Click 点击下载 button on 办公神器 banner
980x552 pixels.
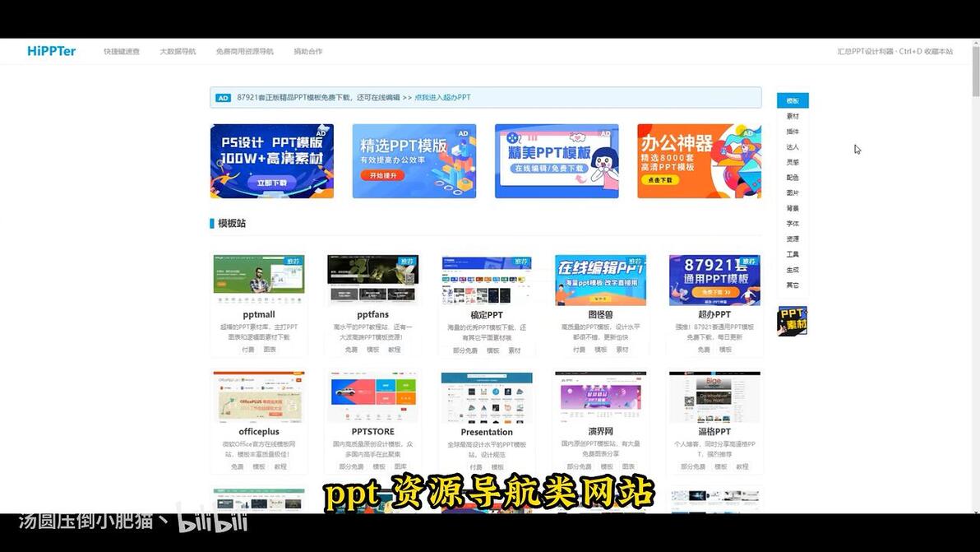pos(660,179)
